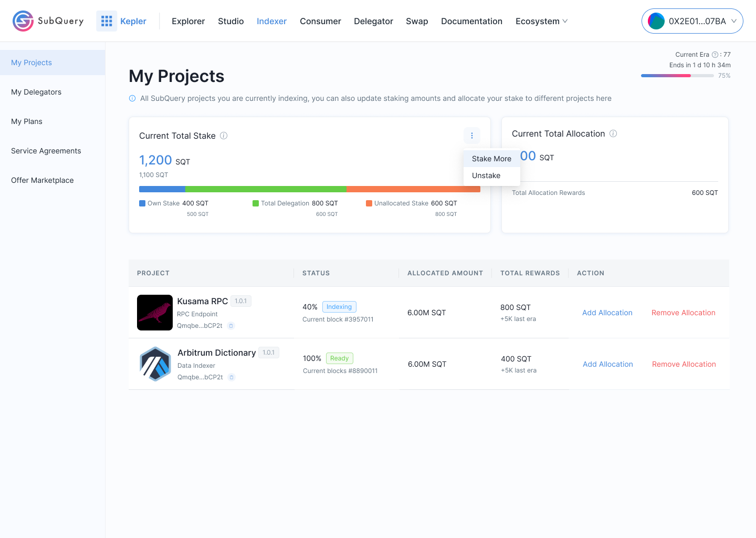Remove Allocation for Kusama RPC

pyautogui.click(x=684, y=313)
